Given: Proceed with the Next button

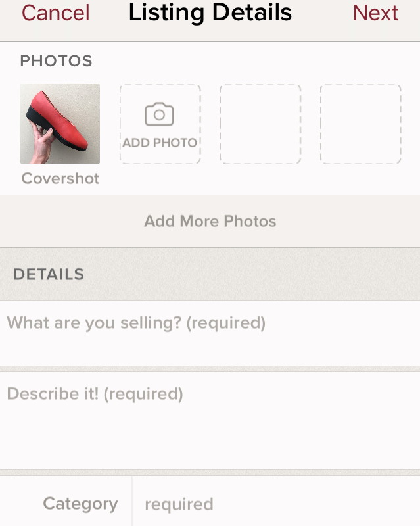Looking at the screenshot, I should [x=375, y=13].
